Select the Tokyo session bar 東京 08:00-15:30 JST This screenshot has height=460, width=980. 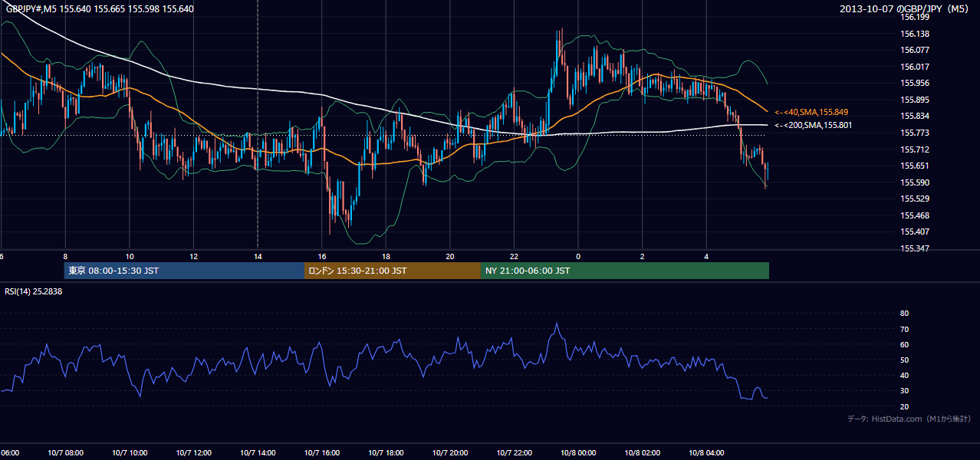[184, 271]
